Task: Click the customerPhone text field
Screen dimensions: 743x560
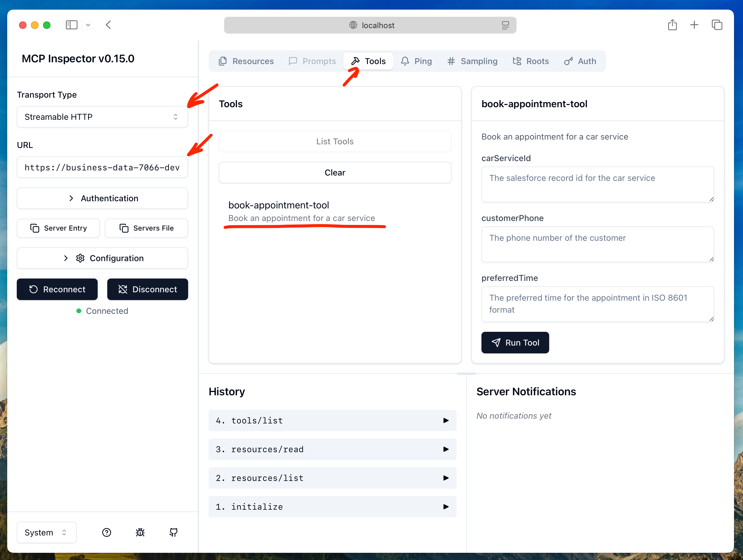Action: (598, 244)
